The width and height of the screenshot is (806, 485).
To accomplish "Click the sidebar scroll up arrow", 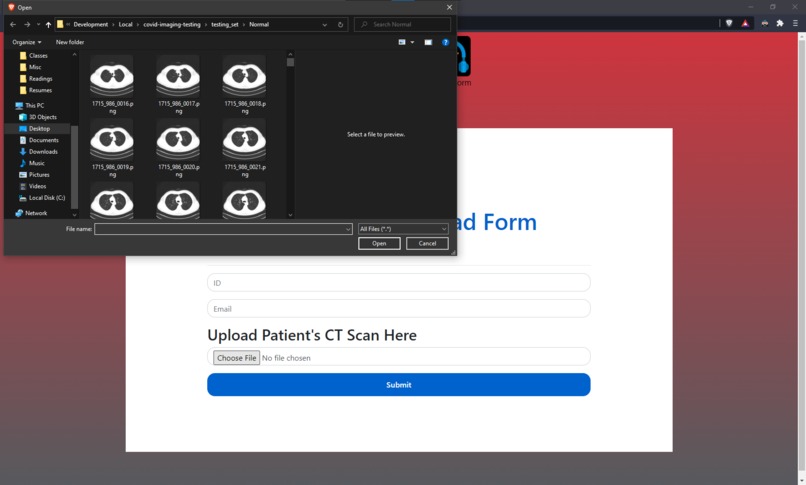I will pyautogui.click(x=75, y=54).
